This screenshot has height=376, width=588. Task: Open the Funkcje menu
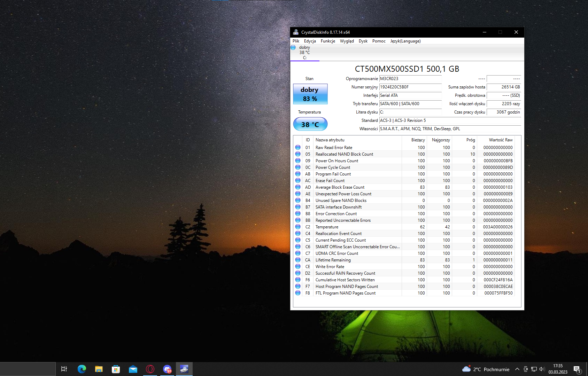point(328,41)
